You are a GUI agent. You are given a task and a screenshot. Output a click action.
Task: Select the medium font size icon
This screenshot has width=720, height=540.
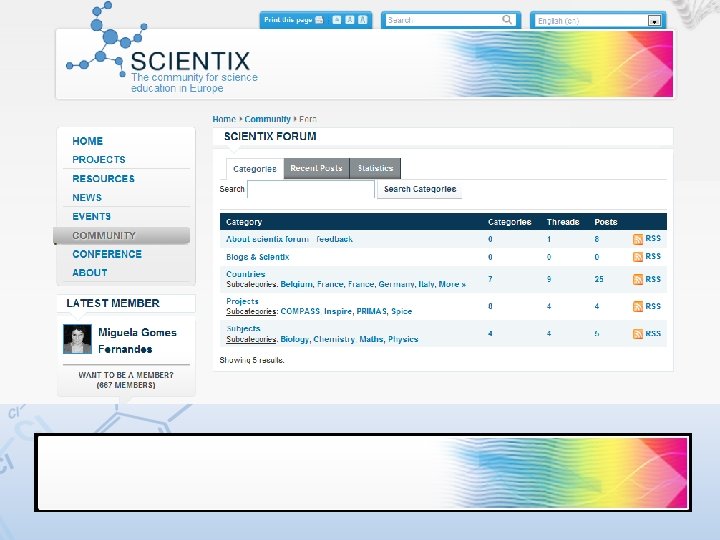tap(350, 20)
